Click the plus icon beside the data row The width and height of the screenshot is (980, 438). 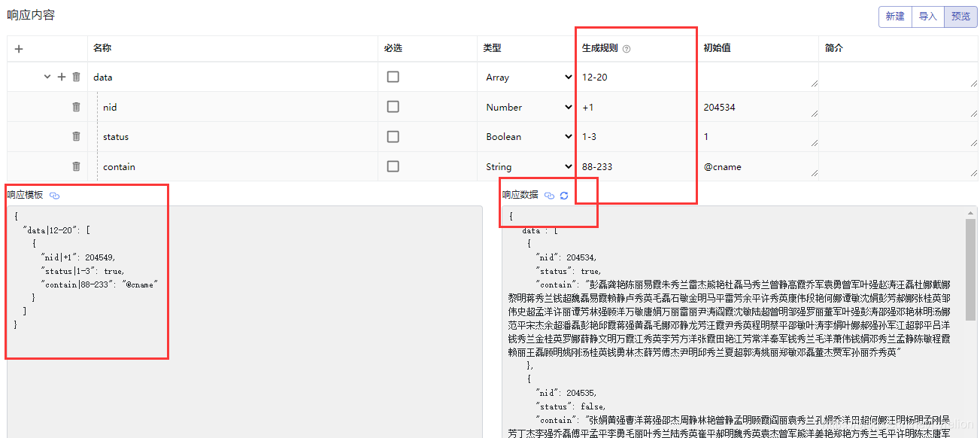[61, 77]
